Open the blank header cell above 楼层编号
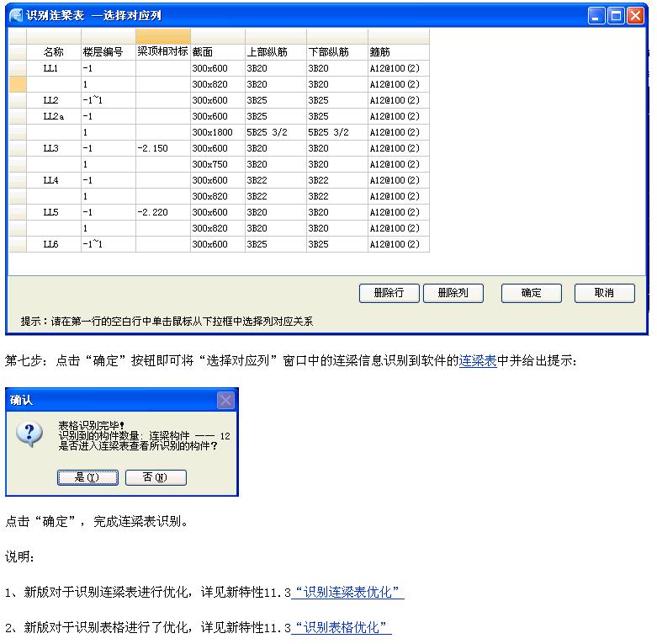657x644 pixels. click(109, 36)
